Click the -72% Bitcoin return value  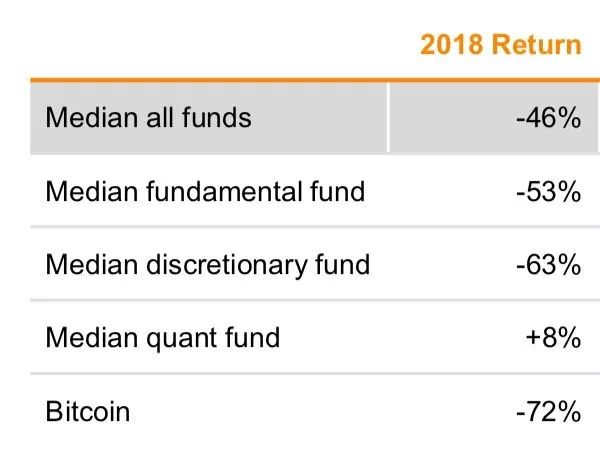coord(548,411)
